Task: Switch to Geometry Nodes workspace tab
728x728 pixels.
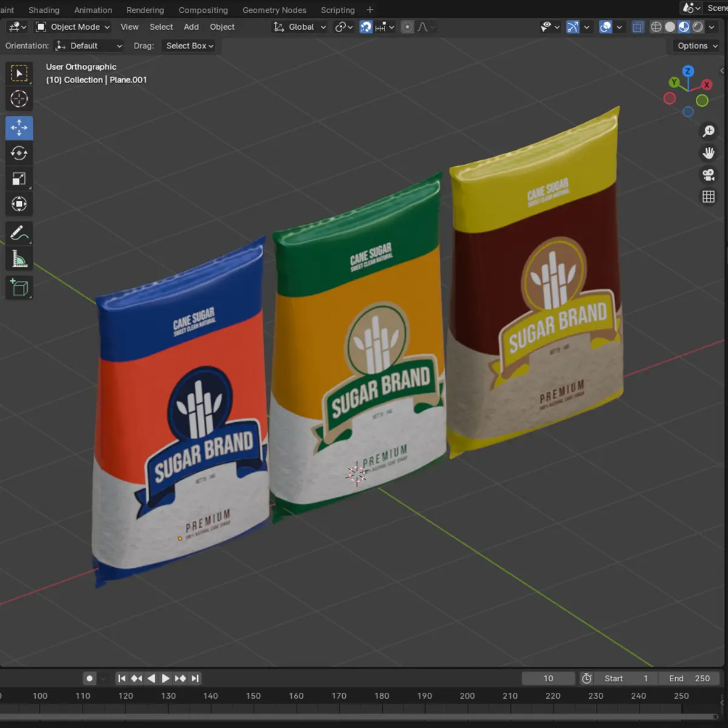Action: coord(274,10)
